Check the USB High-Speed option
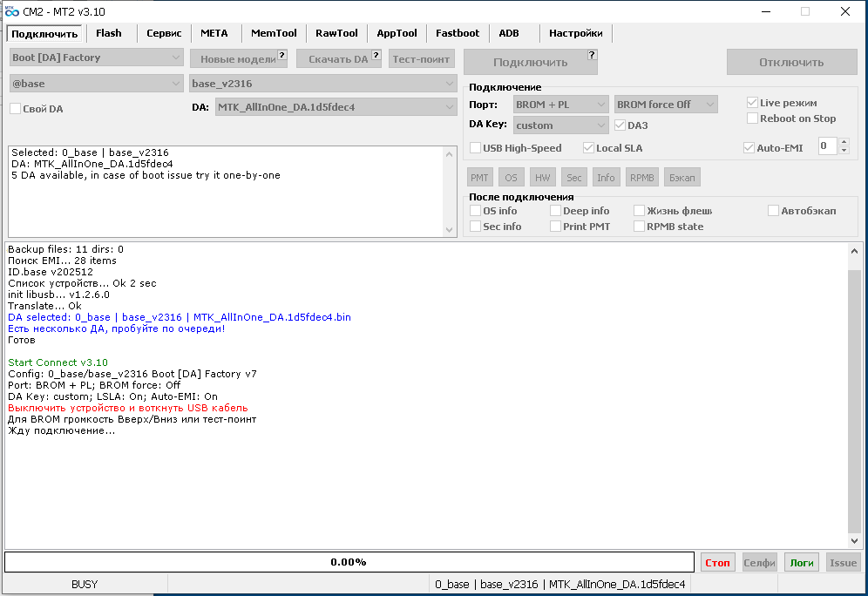Image resolution: width=868 pixels, height=596 pixels. coord(476,148)
